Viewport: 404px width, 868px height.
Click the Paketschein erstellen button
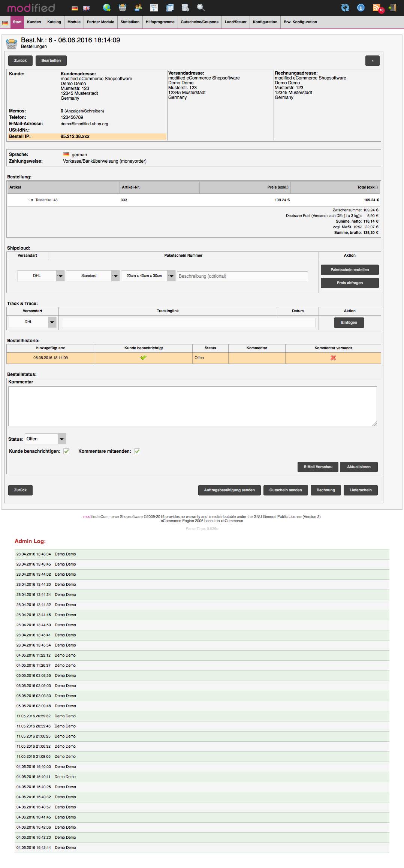pyautogui.click(x=350, y=270)
